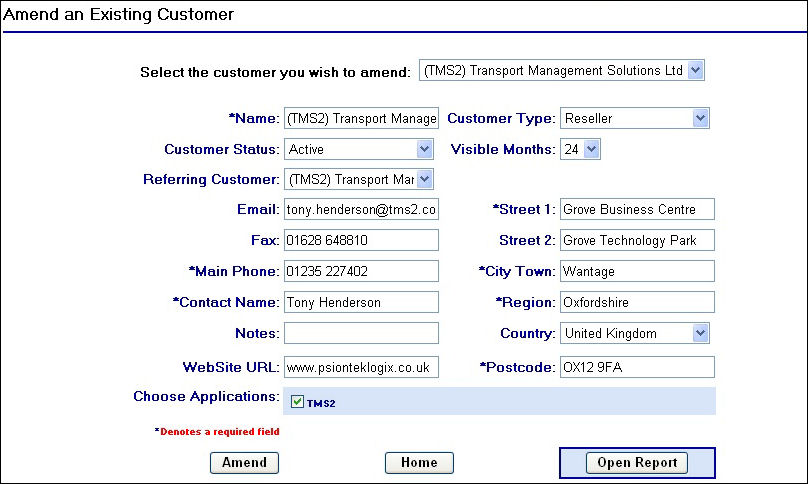Click the Street 2 field

click(x=637, y=240)
